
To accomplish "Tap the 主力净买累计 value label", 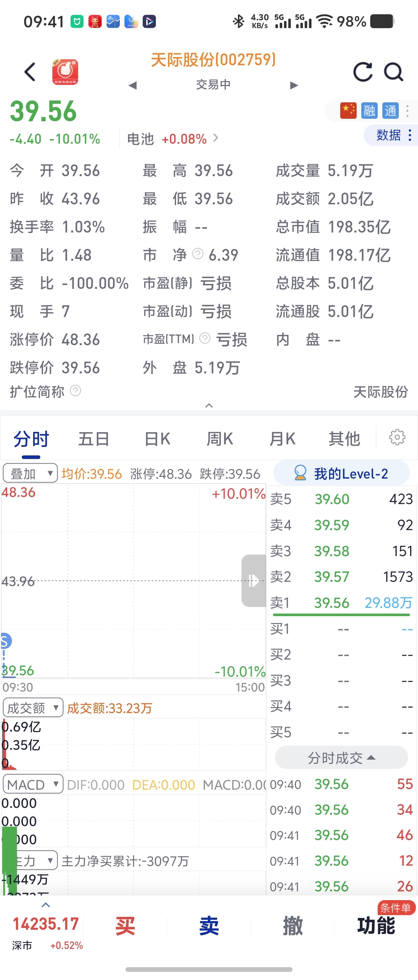I will pyautogui.click(x=125, y=861).
